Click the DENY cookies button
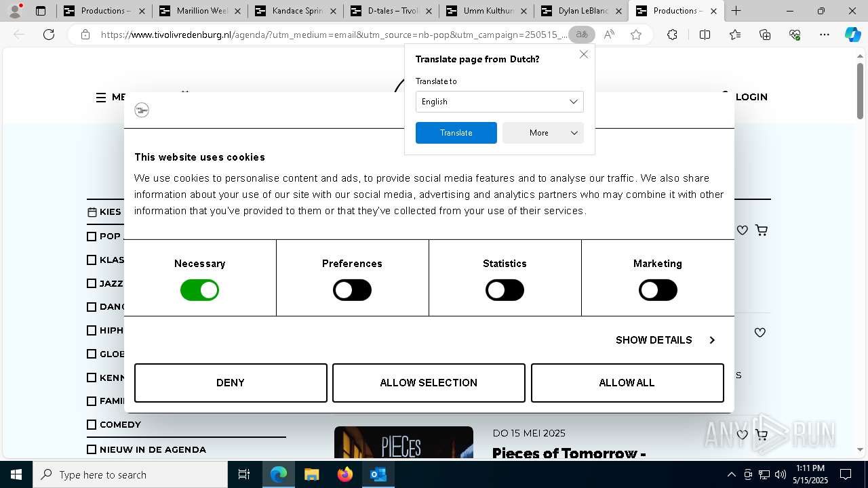Viewport: 868px width, 488px height. coord(231,383)
